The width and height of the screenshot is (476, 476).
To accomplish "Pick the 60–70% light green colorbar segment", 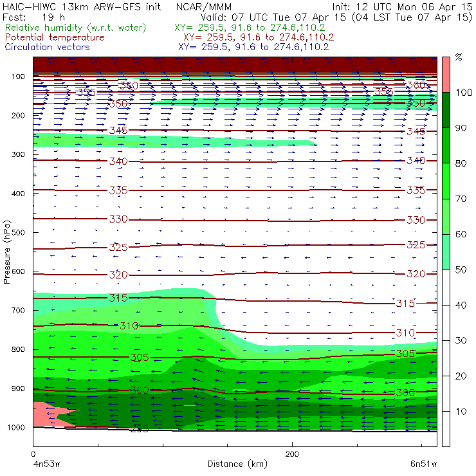I will pyautogui.click(x=446, y=216).
